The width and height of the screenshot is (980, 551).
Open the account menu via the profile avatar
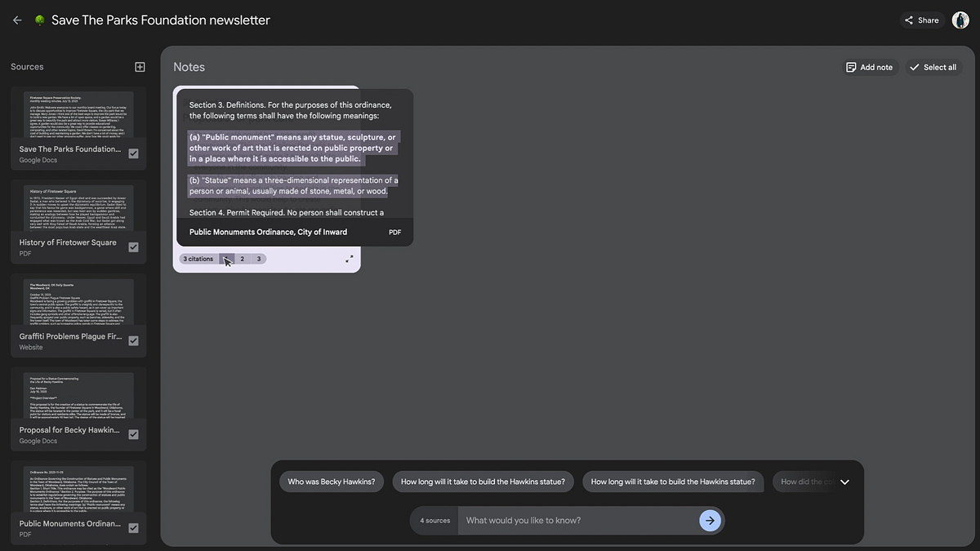click(x=960, y=19)
